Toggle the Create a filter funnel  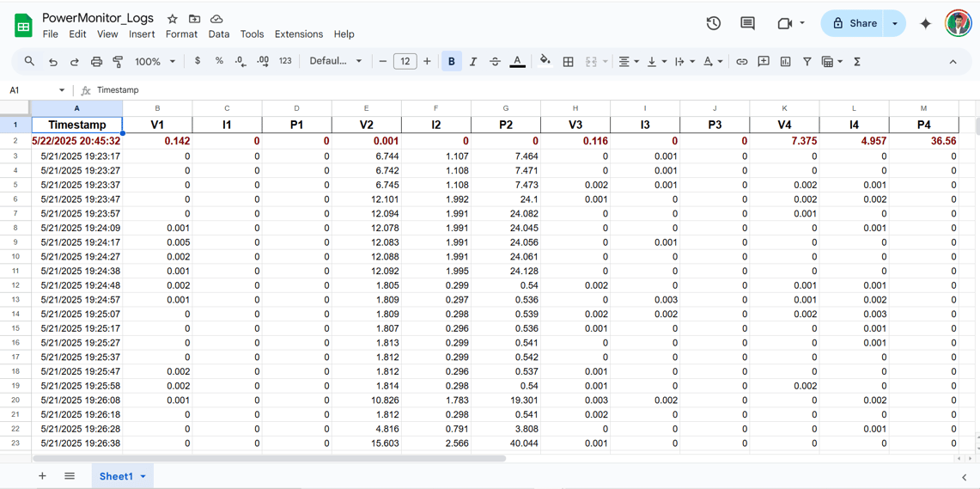(x=807, y=61)
